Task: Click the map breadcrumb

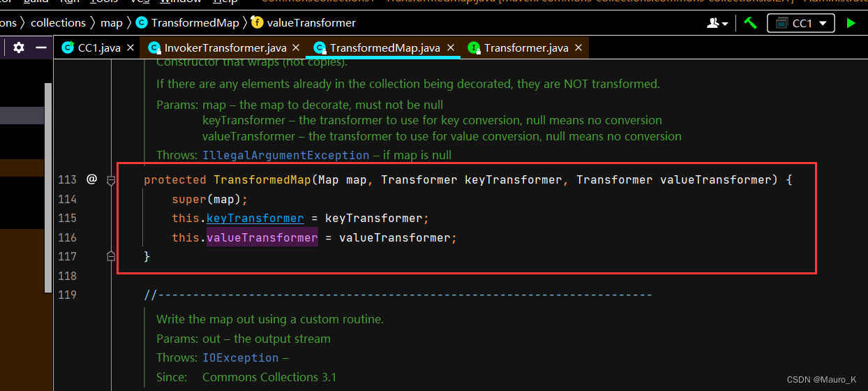Action: (x=112, y=23)
